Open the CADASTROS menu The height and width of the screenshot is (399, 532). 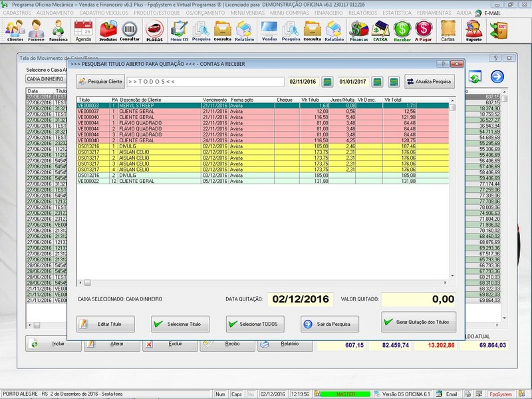17,13
